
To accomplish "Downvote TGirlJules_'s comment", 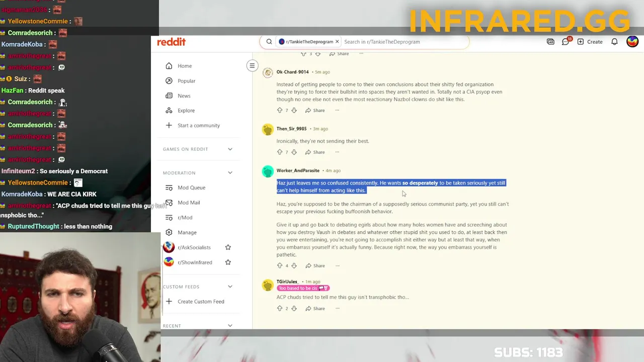I will 294,308.
